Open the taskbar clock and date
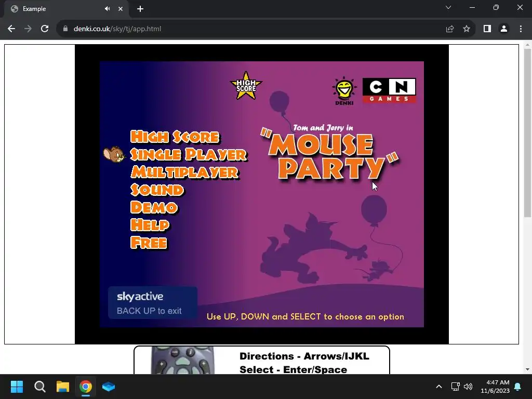Screen dimensions: 532x399 pos(495,387)
